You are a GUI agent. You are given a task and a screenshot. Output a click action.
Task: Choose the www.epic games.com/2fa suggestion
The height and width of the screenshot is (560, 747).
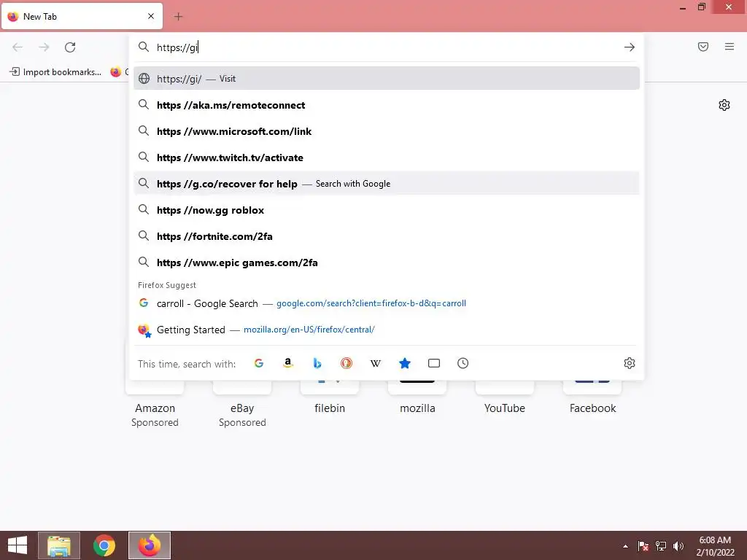(x=387, y=262)
